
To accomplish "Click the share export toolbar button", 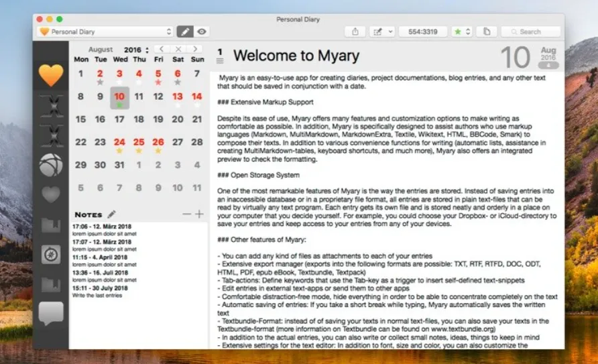I will 355,32.
